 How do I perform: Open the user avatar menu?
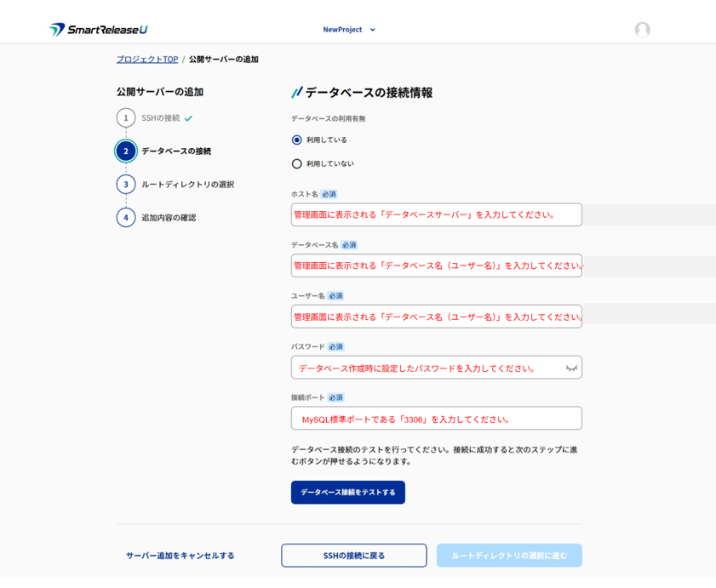(x=642, y=30)
